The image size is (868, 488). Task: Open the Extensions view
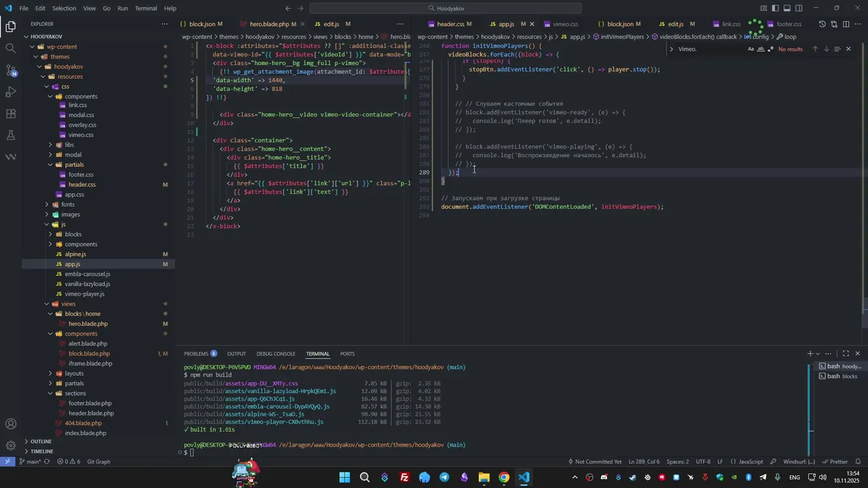coord(11,113)
